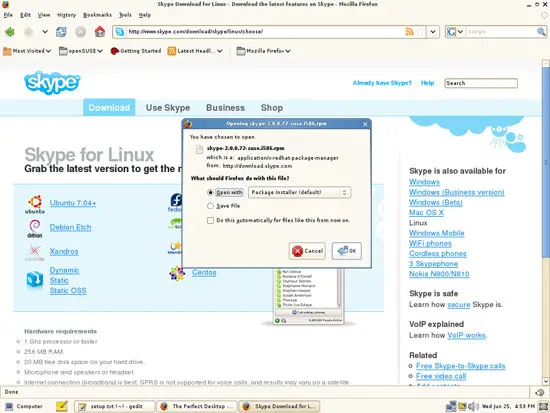The height and width of the screenshot is (413, 550).
Task: Click the Google search magnifier icon
Action: (x=541, y=32)
